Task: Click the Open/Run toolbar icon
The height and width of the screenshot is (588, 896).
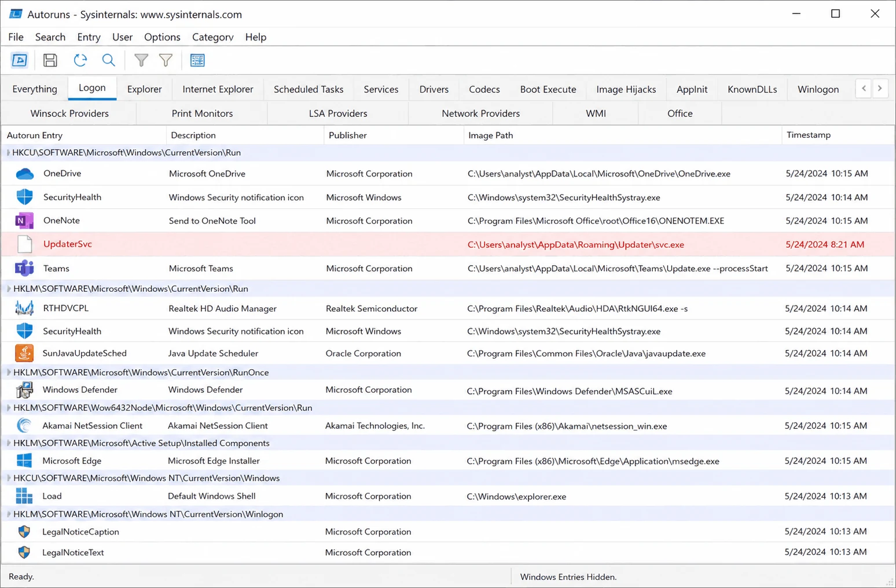Action: pyautogui.click(x=20, y=60)
